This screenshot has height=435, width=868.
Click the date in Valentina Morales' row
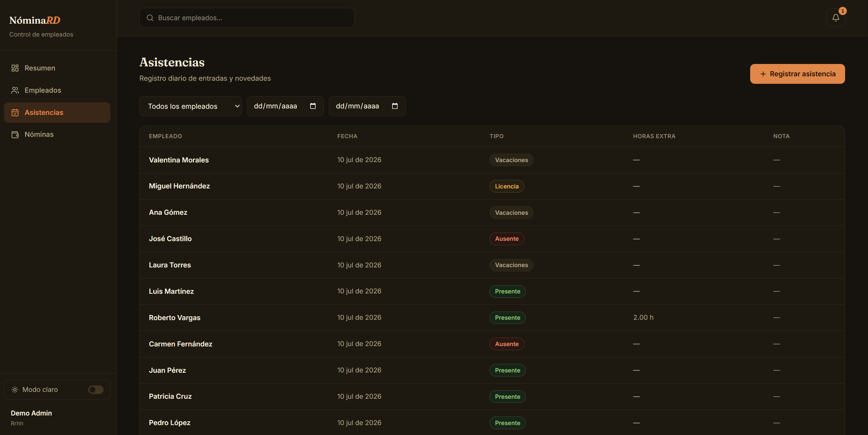pyautogui.click(x=359, y=160)
